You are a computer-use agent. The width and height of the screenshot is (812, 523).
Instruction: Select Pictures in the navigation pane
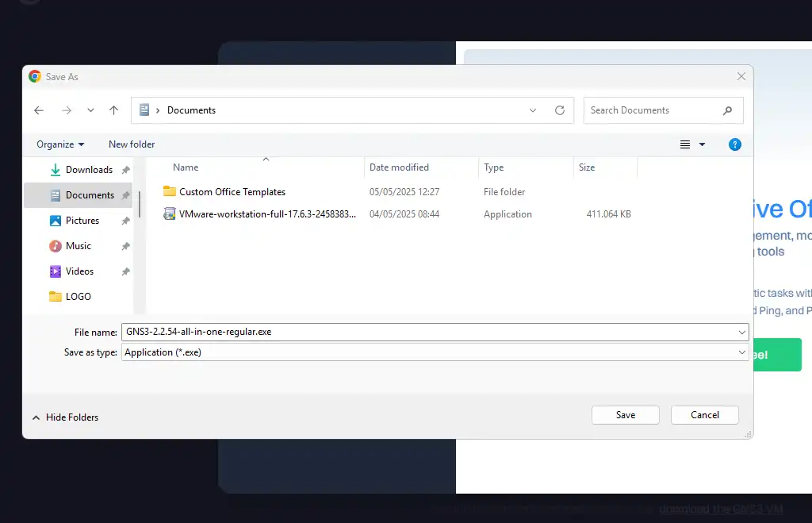point(82,221)
